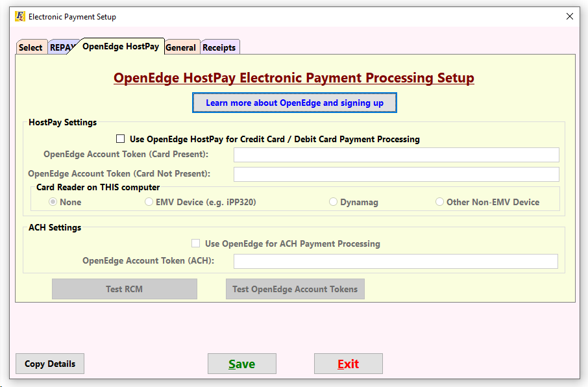Click Learn more about OpenEdge and signing up
This screenshot has height=387, width=588.
[295, 103]
